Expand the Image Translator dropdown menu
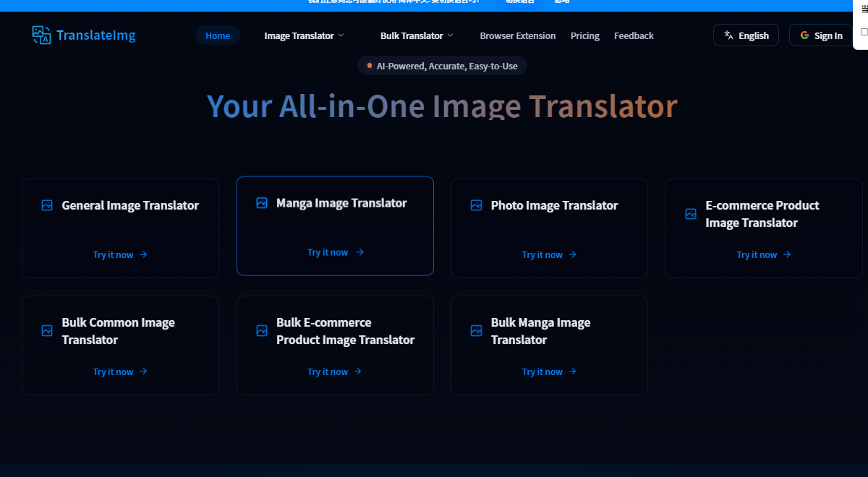This screenshot has width=868, height=477. (x=304, y=35)
